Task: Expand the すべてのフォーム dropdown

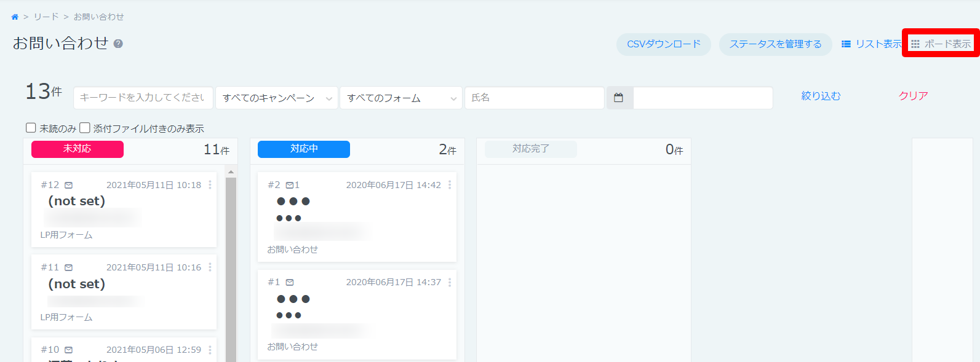Action: tap(401, 98)
